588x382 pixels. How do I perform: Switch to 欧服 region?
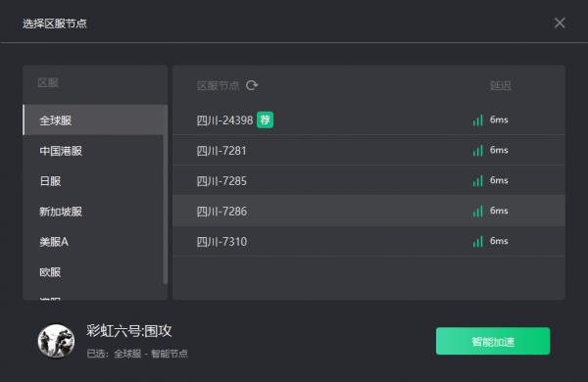[93, 272]
